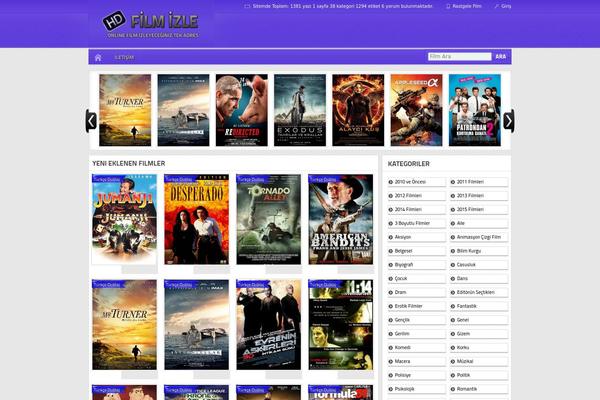This screenshot has height=400, width=600.
Task: Select the Polisiye category
Action: [x=417, y=375]
